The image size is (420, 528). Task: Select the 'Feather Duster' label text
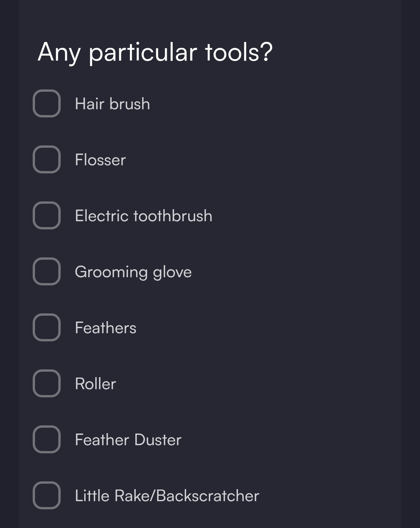(128, 440)
